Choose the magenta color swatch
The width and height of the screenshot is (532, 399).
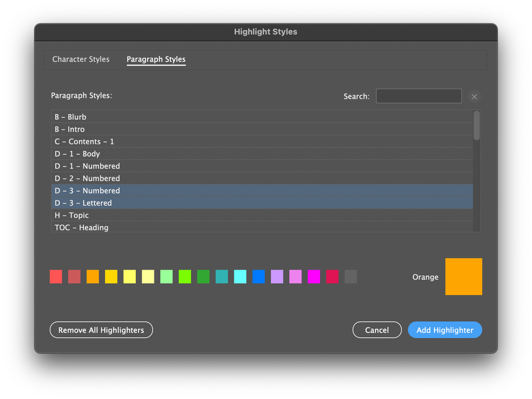click(x=314, y=276)
